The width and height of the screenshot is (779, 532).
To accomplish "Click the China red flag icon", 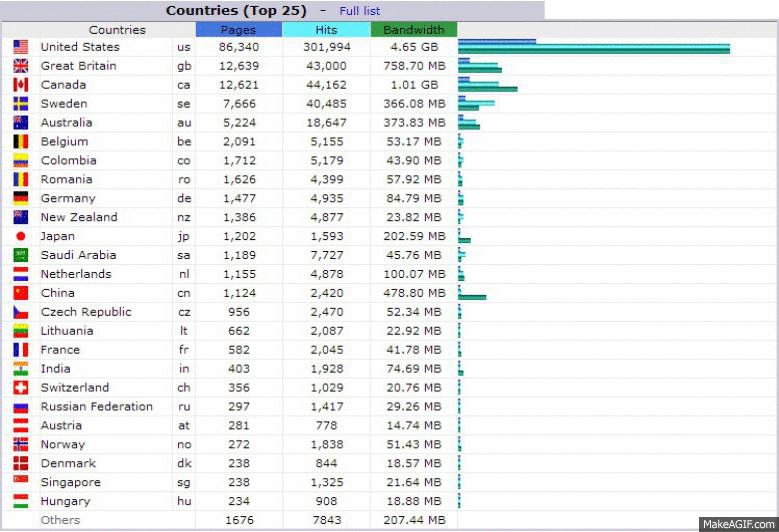I will coord(21,293).
